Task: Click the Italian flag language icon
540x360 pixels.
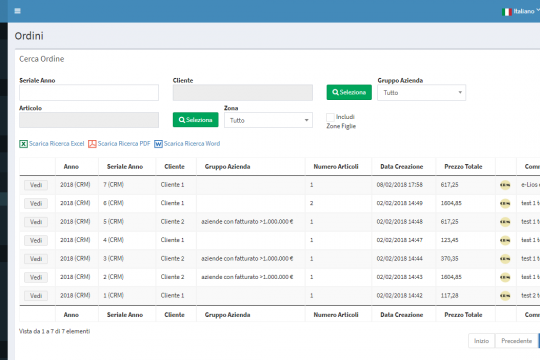Action: tap(507, 12)
